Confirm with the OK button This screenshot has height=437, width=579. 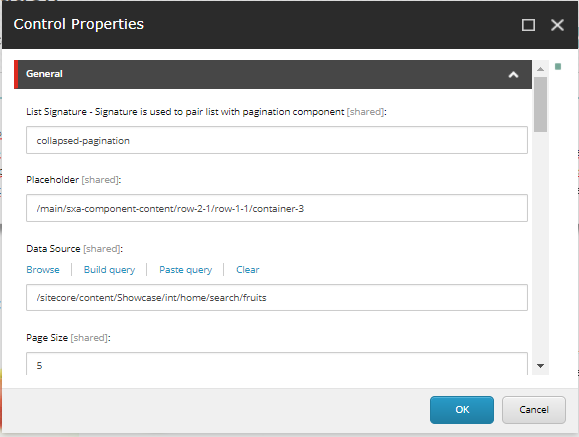[462, 410]
